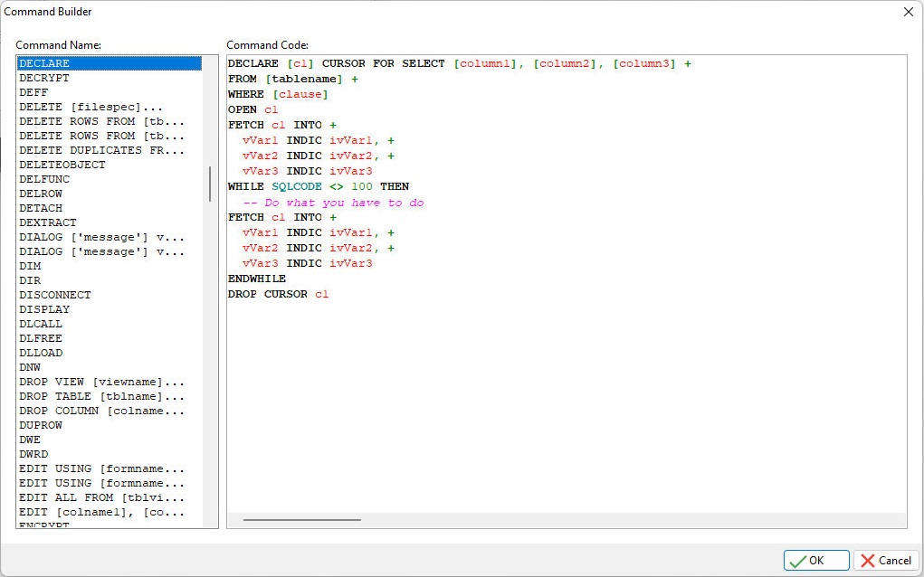The height and width of the screenshot is (577, 924).
Task: Click the DROP CURSOR c1 line
Action: coord(278,294)
